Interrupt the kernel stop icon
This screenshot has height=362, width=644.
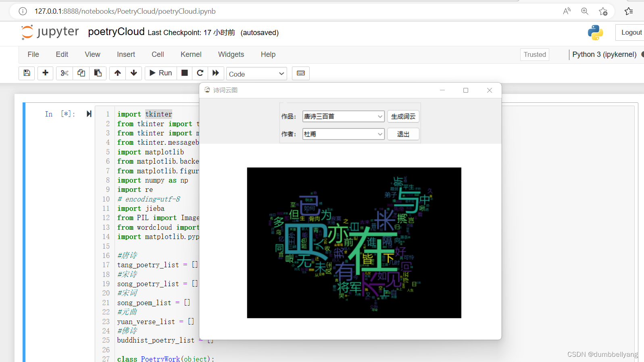(x=184, y=73)
